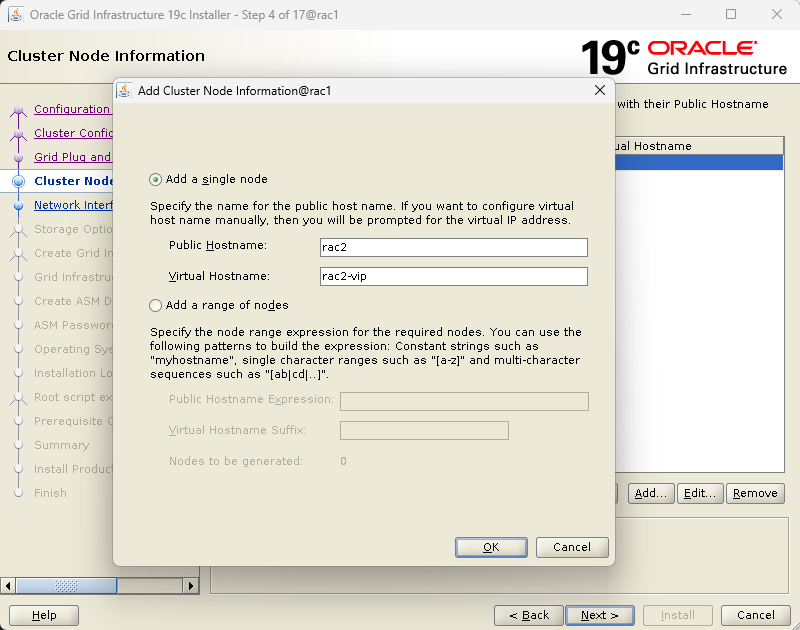800x630 pixels.
Task: Open Help in the installer
Action: (x=44, y=615)
